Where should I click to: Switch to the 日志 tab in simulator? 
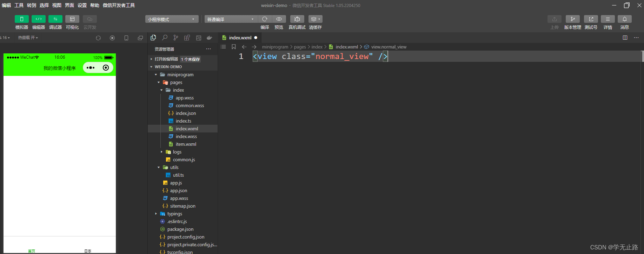pyautogui.click(x=88, y=251)
